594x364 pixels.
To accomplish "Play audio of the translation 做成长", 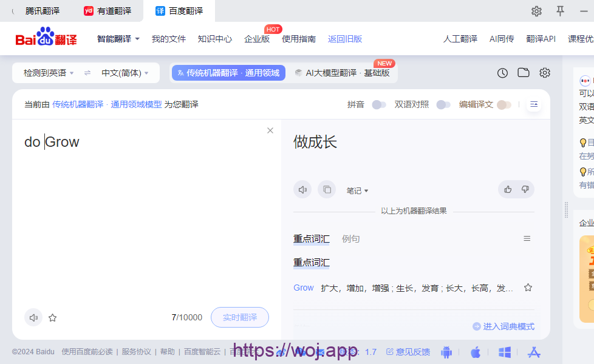I will tap(302, 189).
